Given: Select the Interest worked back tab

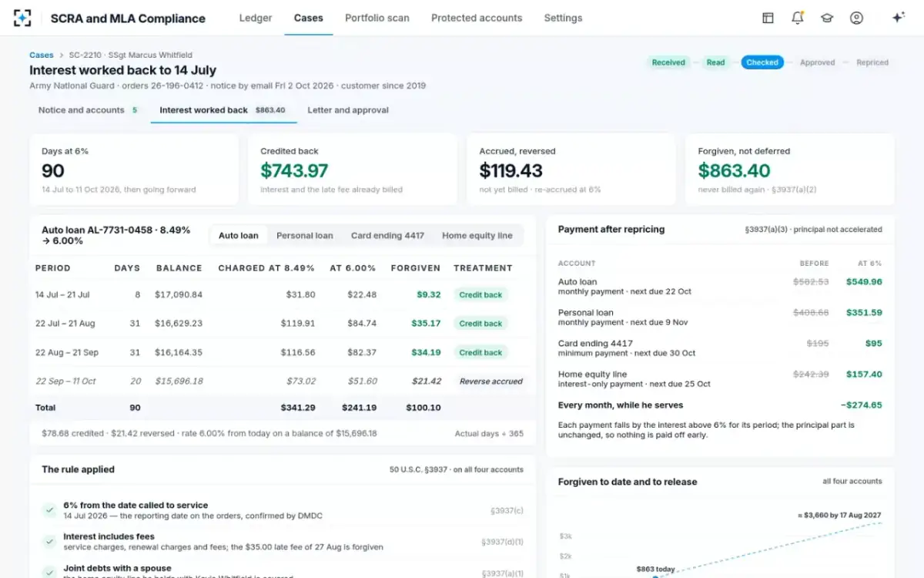Looking at the screenshot, I should (223, 110).
